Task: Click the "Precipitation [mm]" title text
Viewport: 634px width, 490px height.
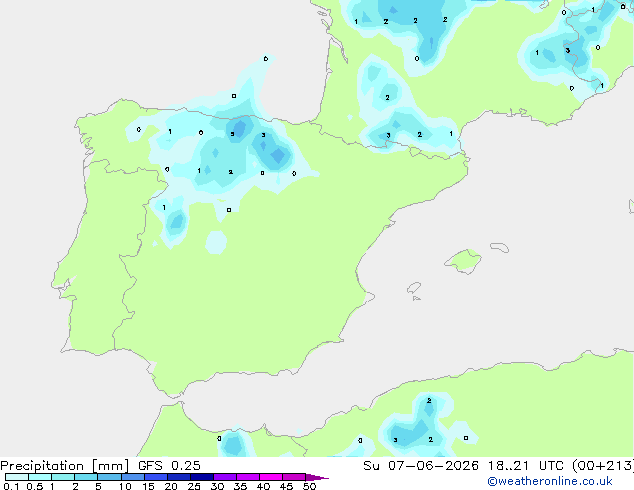Action: pyautogui.click(x=65, y=466)
